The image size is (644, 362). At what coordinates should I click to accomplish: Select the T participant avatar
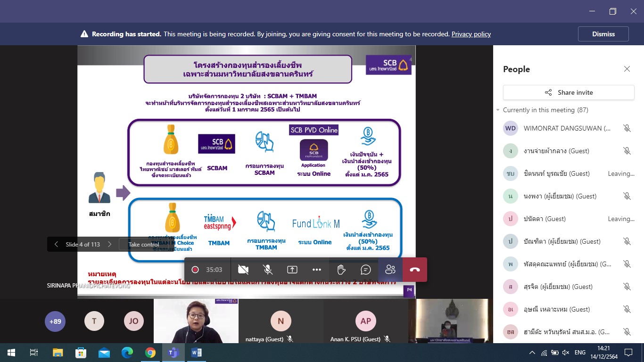click(x=94, y=321)
